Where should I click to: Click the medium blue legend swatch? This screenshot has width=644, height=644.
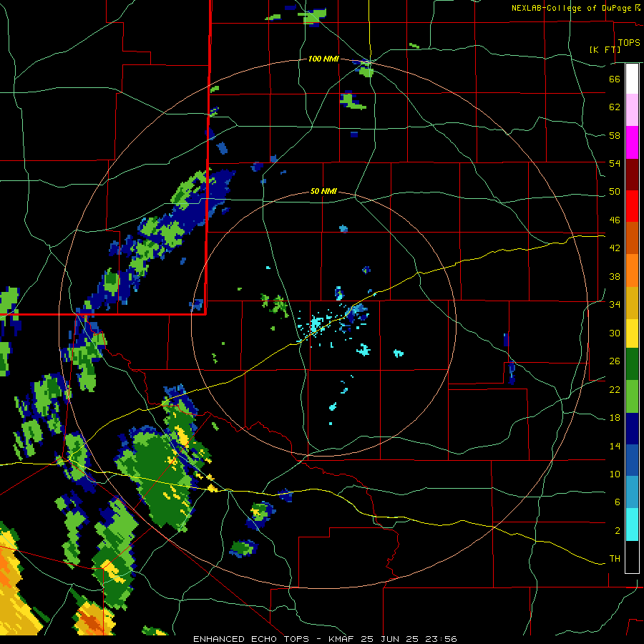point(632,460)
